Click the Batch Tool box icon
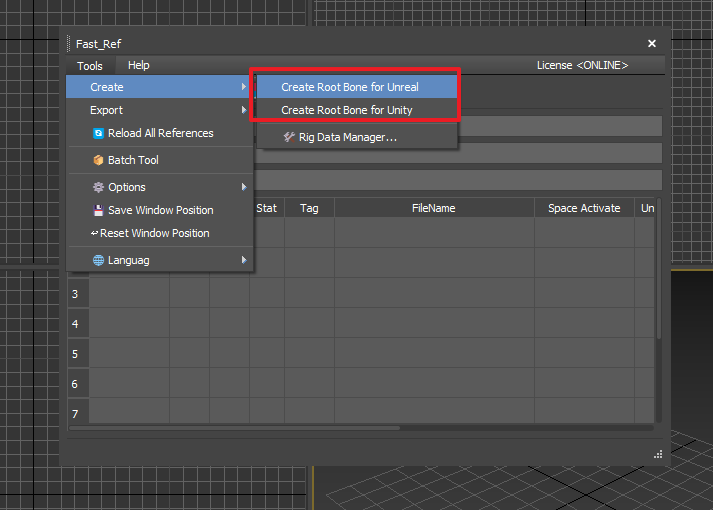 [98, 160]
